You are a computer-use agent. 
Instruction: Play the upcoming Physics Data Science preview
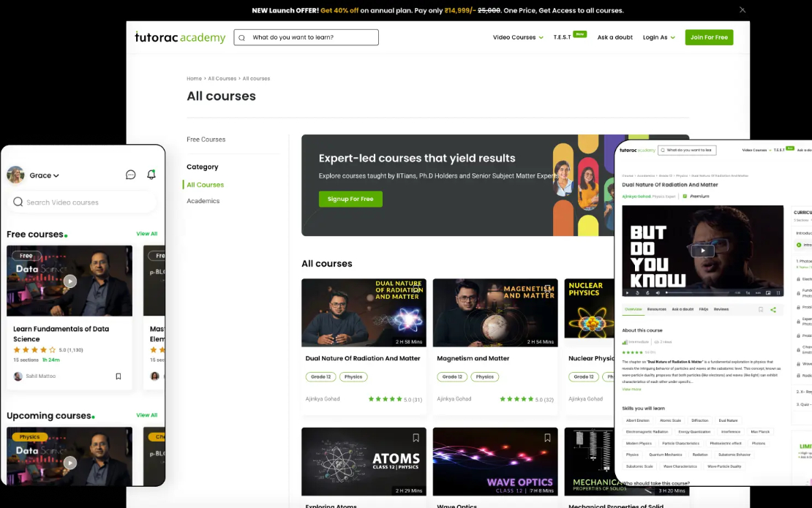coord(70,463)
